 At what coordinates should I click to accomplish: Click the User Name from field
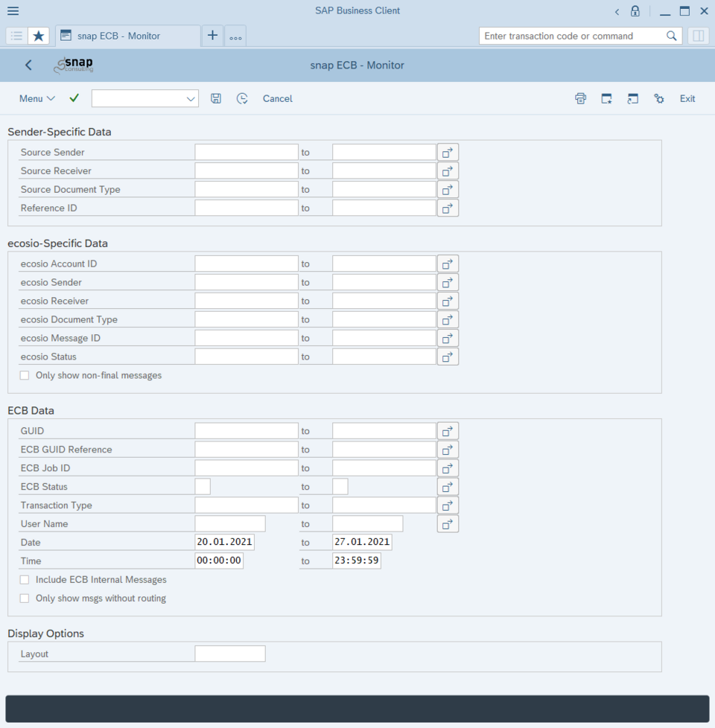click(230, 524)
